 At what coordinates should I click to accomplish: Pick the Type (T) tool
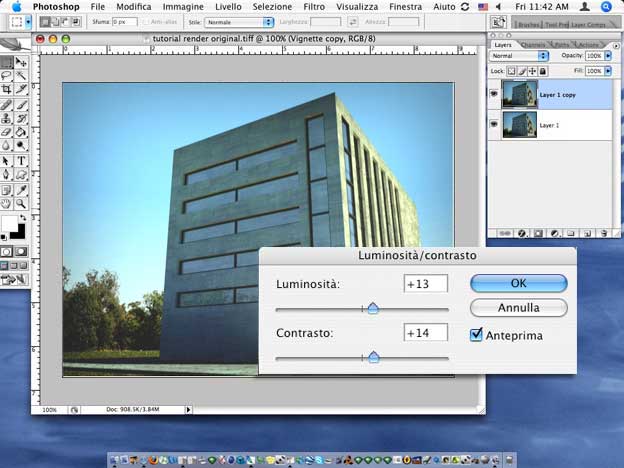pos(21,160)
